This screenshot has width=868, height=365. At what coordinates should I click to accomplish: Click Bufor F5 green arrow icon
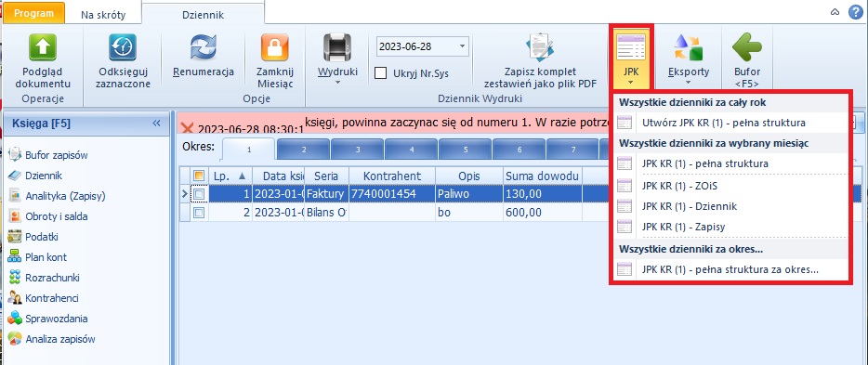click(747, 47)
